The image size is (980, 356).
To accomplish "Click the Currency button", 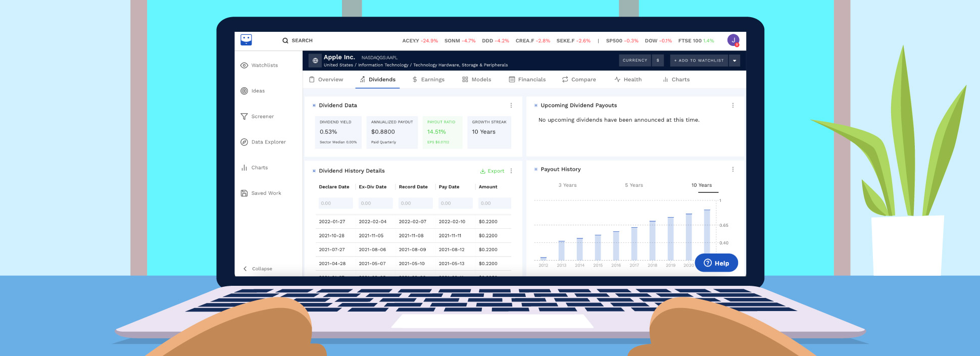I will coord(635,61).
